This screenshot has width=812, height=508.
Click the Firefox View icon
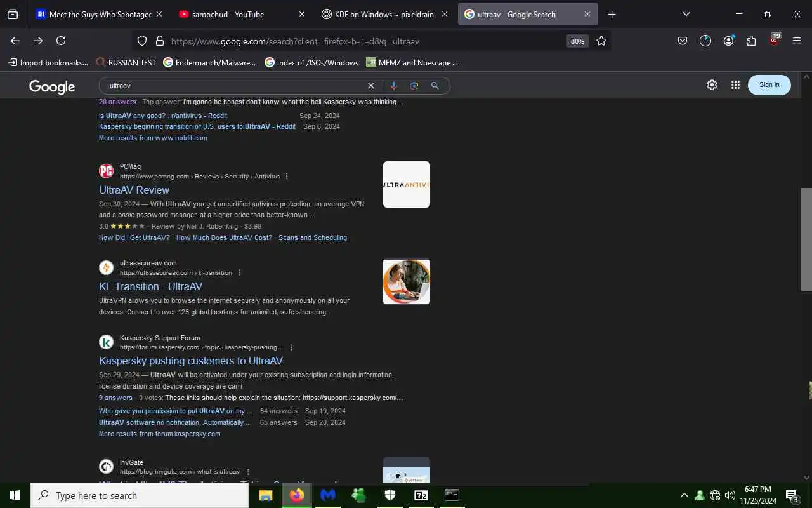point(13,14)
